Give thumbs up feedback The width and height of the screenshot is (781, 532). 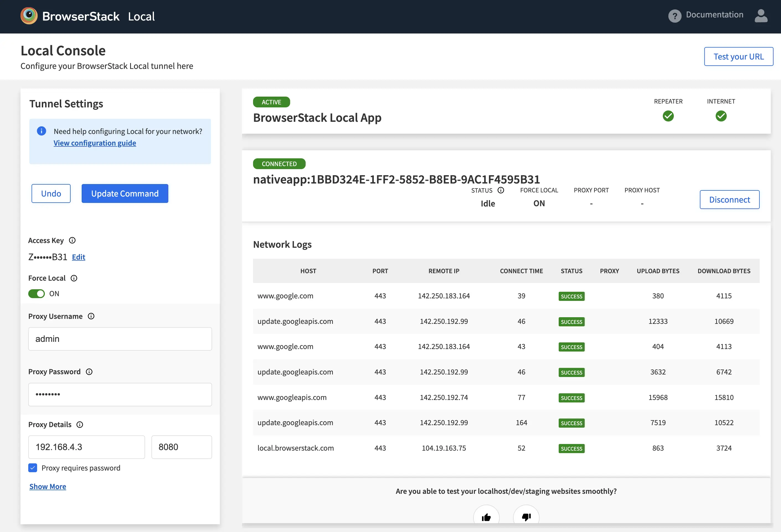pos(486,517)
